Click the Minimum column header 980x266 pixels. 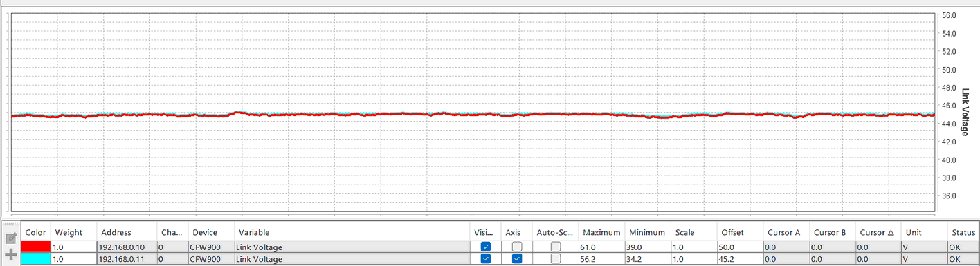pos(648,232)
